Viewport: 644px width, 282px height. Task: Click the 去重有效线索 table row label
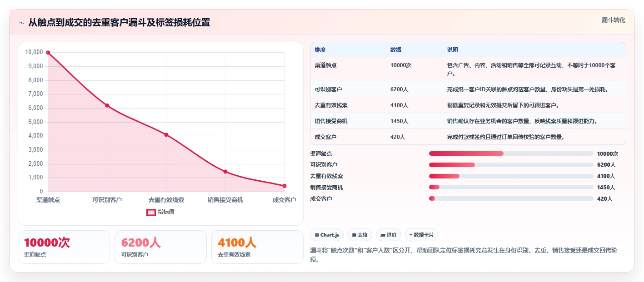click(331, 105)
